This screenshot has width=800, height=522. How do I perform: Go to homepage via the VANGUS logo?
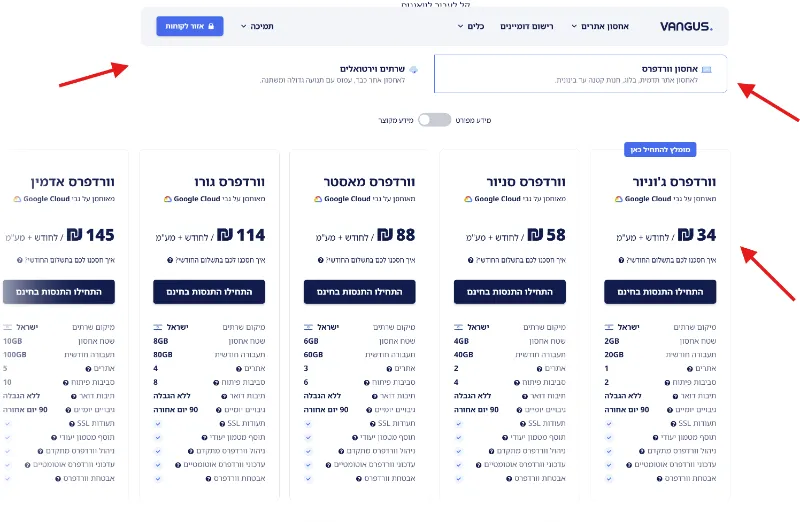pyautogui.click(x=686, y=26)
